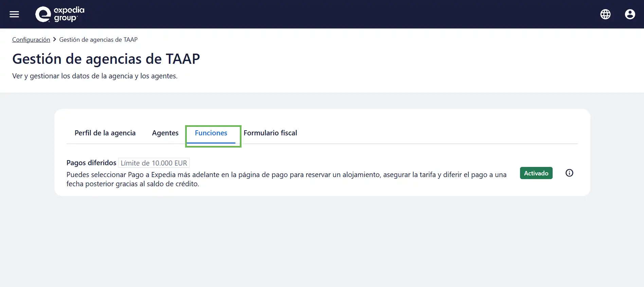Click empty space in the dark header bar
The image size is (644, 287).
[x=340, y=14]
